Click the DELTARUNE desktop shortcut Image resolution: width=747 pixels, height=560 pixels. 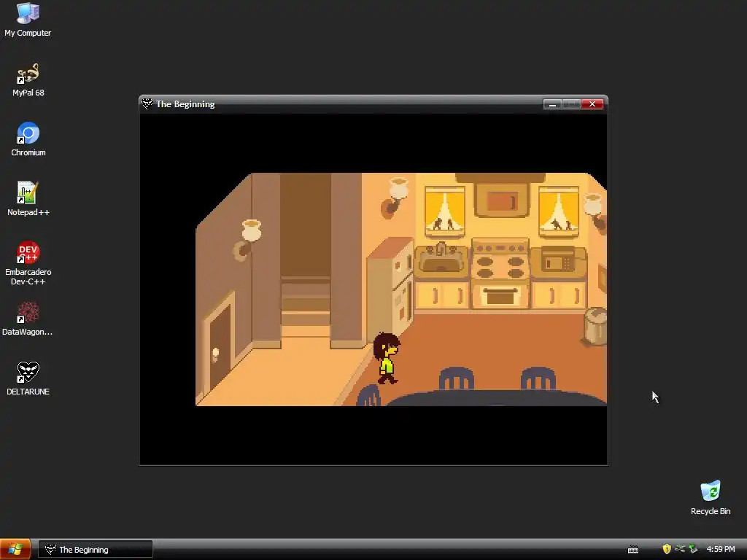pyautogui.click(x=28, y=378)
